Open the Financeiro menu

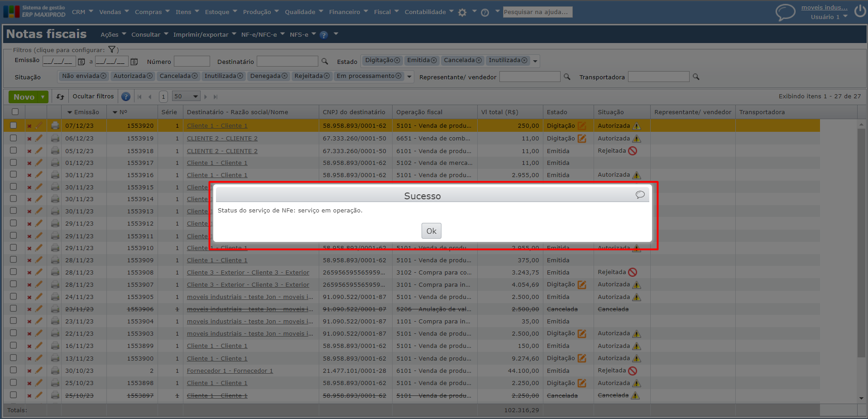(x=349, y=12)
